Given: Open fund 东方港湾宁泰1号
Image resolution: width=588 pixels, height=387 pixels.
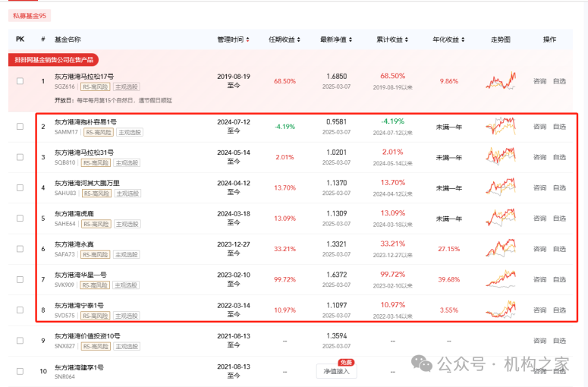Looking at the screenshot, I should (79, 306).
